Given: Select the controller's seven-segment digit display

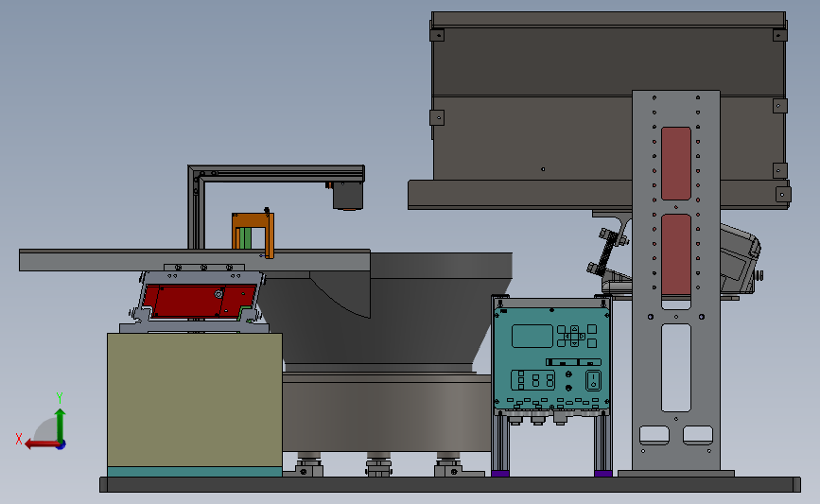Looking at the screenshot, I should [x=532, y=380].
